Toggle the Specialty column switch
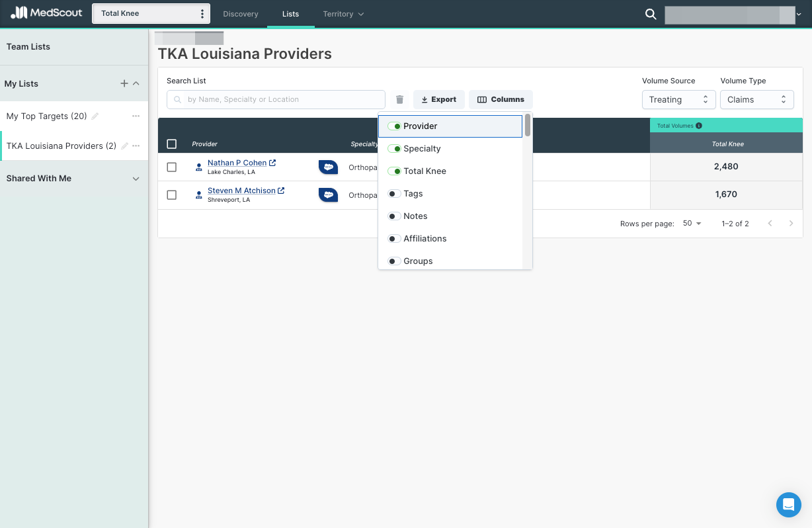Image resolution: width=812 pixels, height=528 pixels. pyautogui.click(x=394, y=149)
